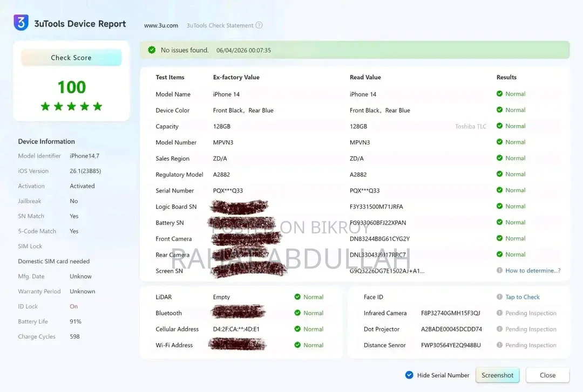Click Ex-factory Value column header

pos(236,77)
